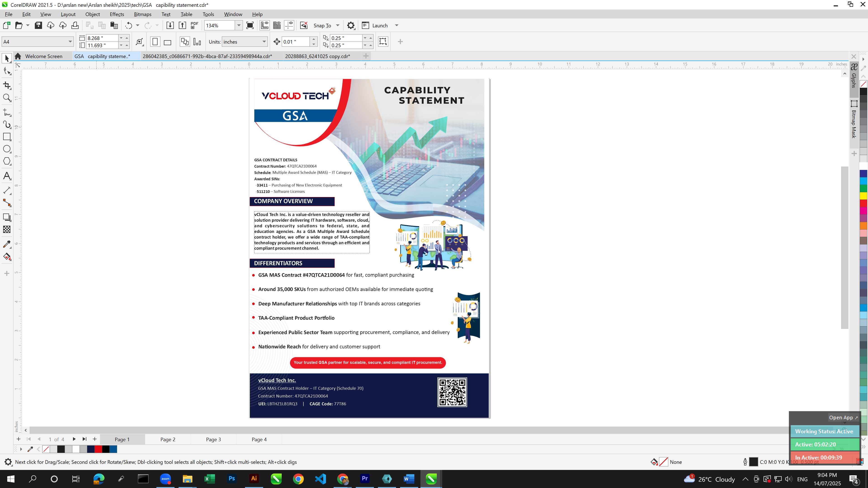Open the Bitmaps menu
This screenshot has height=488, width=868.
pos(143,14)
